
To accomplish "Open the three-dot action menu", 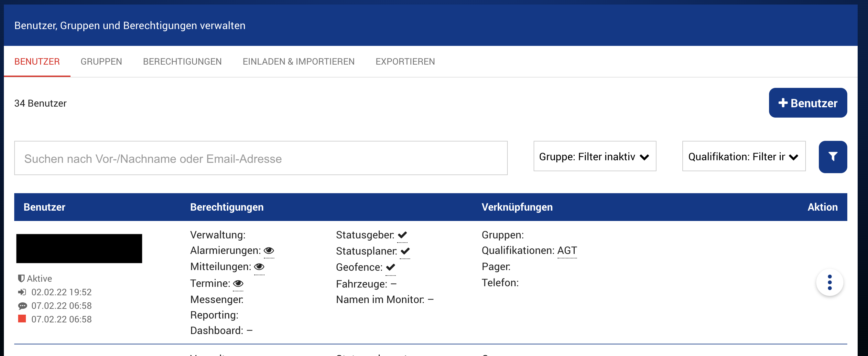I will (x=829, y=282).
